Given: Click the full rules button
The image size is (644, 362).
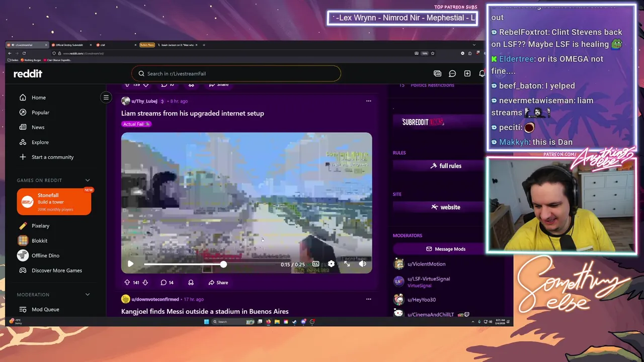Looking at the screenshot, I should click(x=446, y=166).
